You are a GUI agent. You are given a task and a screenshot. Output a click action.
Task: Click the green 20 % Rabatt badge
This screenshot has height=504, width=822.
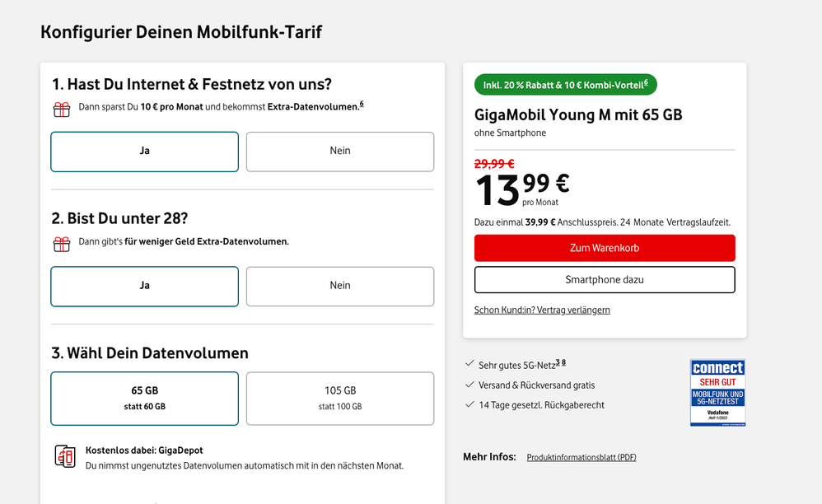(x=565, y=85)
